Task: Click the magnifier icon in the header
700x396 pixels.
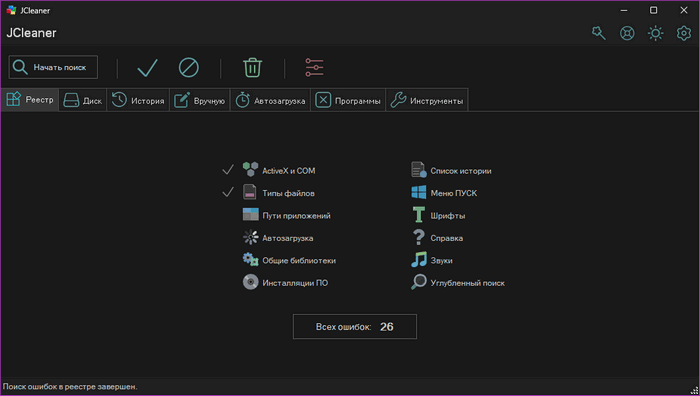Action: (599, 33)
